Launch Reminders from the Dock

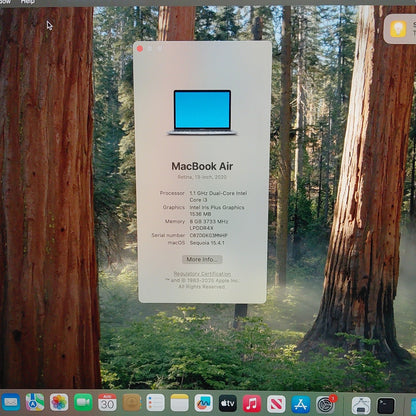[x=156, y=403]
